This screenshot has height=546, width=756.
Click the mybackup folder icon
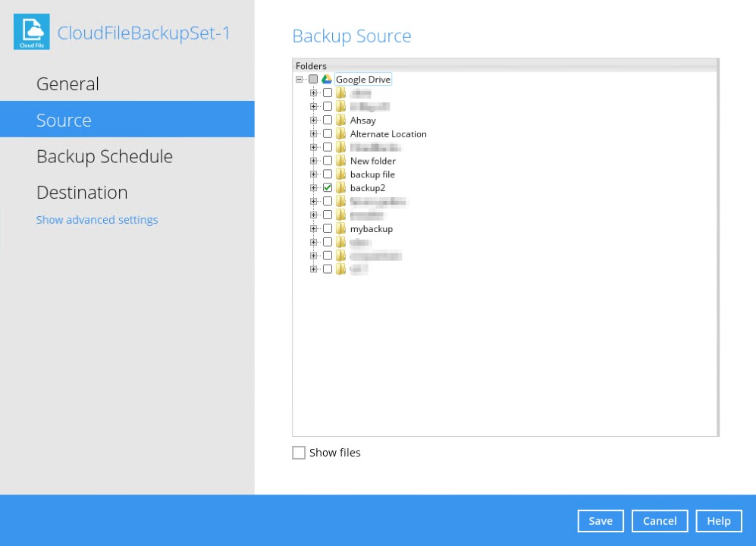(340, 228)
